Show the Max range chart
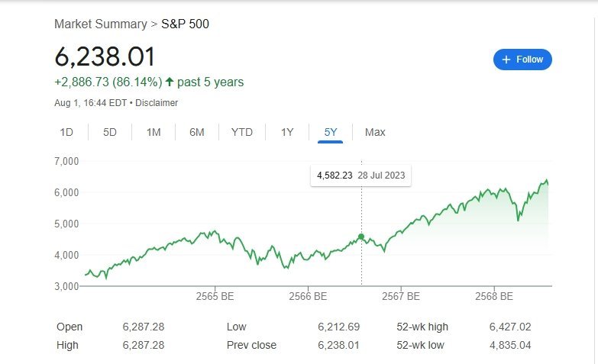The width and height of the screenshot is (598, 364). [375, 132]
